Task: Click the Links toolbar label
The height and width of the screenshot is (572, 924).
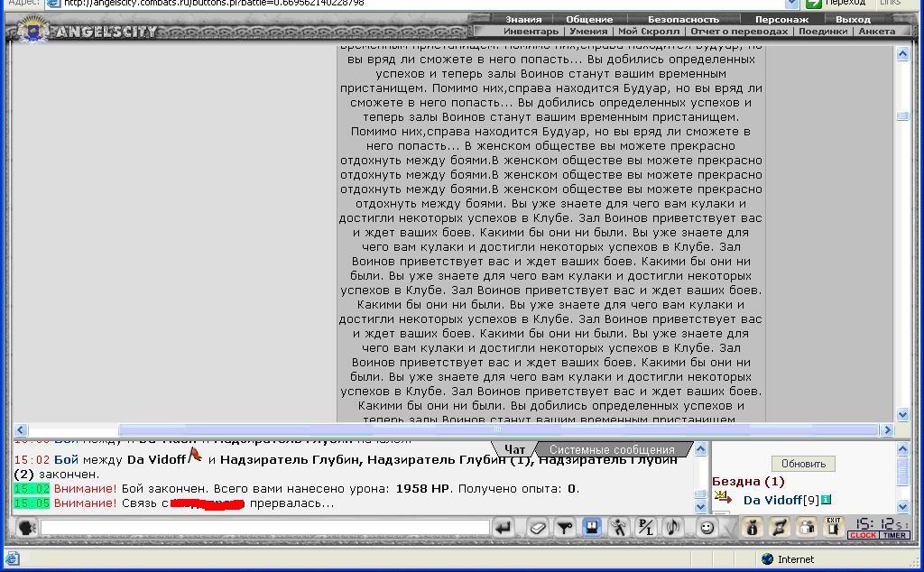Action: click(890, 3)
